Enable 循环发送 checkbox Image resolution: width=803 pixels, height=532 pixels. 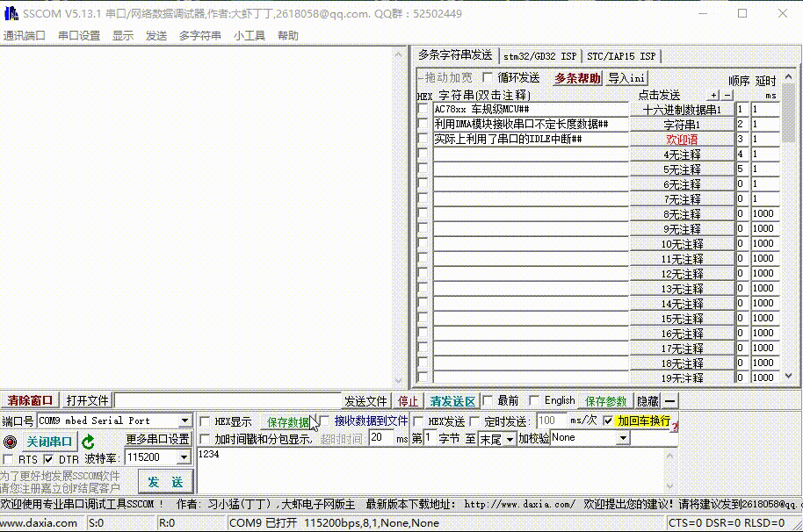click(488, 77)
